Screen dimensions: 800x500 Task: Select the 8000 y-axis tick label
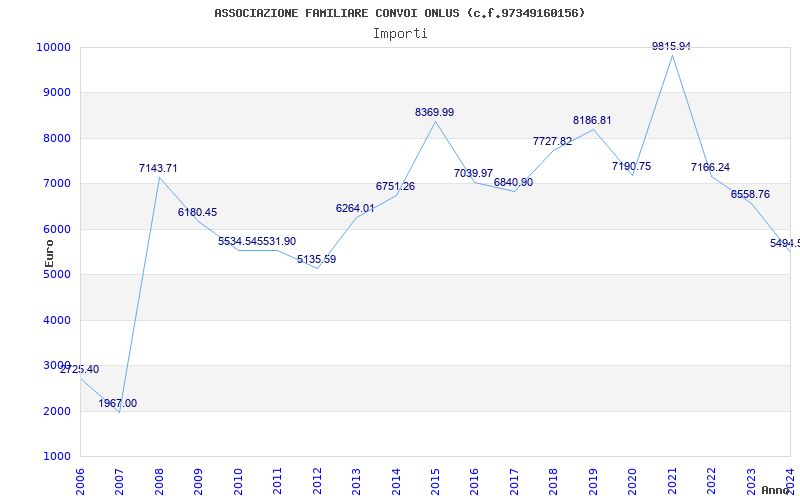[x=56, y=138]
